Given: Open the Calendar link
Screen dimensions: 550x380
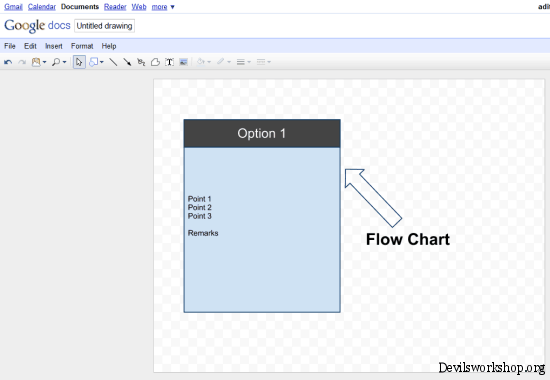Looking at the screenshot, I should pos(42,7).
